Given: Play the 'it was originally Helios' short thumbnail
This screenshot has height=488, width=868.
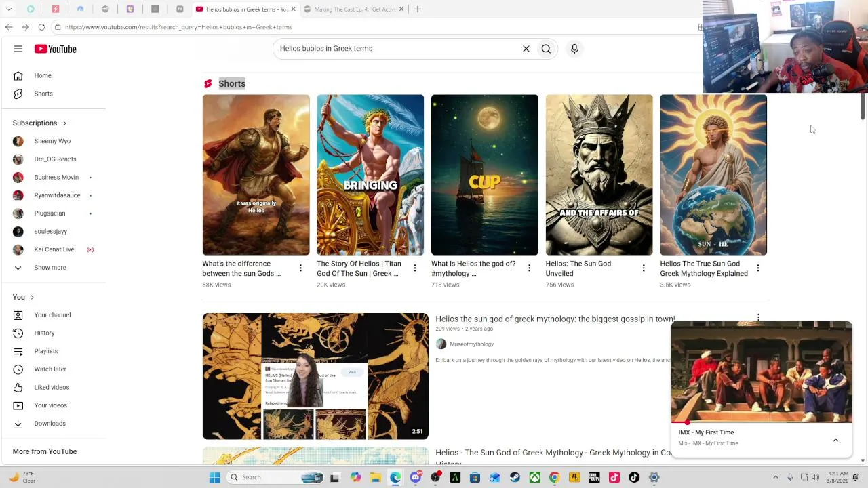Looking at the screenshot, I should click(256, 175).
